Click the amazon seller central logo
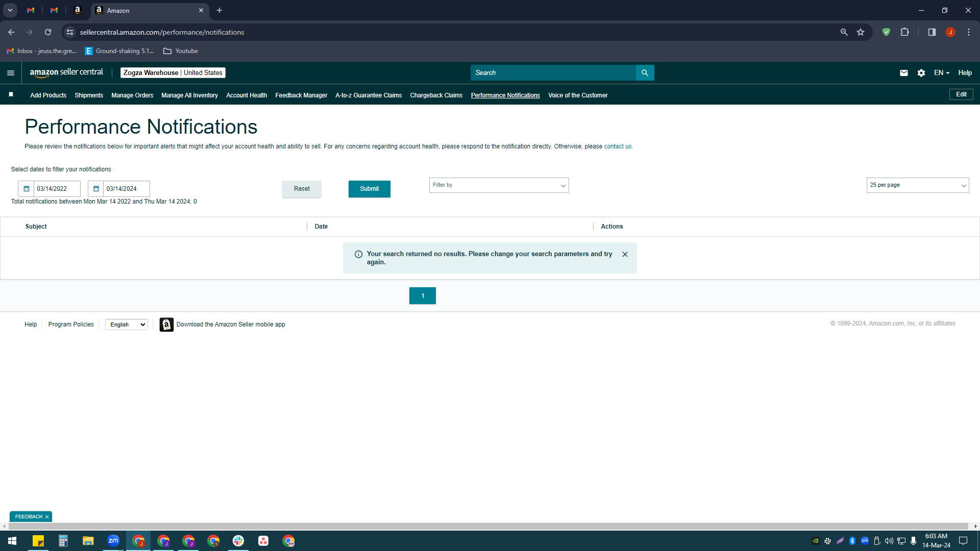 tap(66, 72)
